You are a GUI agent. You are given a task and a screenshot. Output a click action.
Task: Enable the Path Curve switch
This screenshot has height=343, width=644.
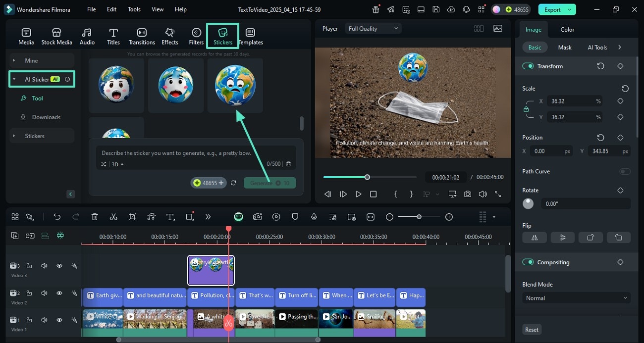click(625, 171)
